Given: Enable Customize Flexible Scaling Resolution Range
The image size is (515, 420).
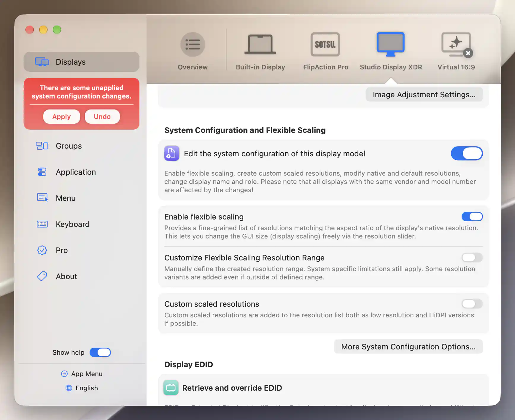Looking at the screenshot, I should 472,257.
